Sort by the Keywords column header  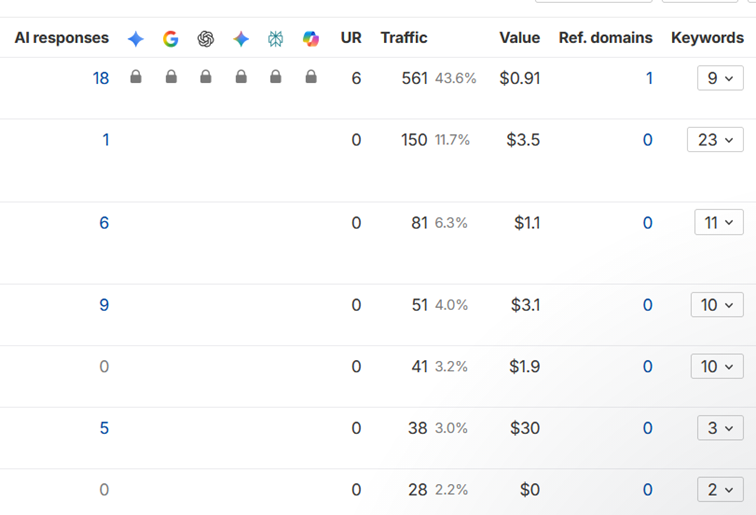point(707,38)
